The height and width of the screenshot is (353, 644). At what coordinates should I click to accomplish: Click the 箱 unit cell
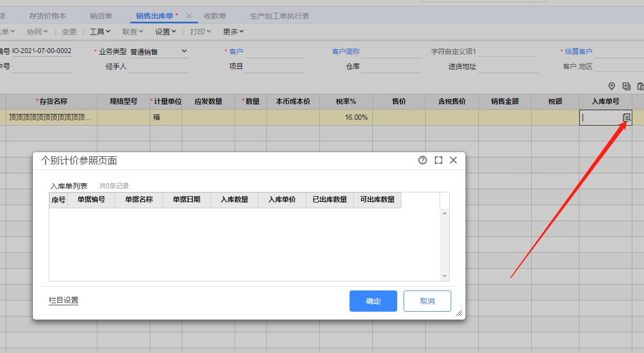pyautogui.click(x=166, y=118)
